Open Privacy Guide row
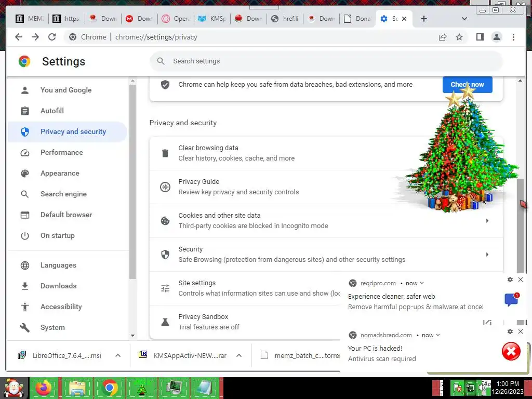Image resolution: width=532 pixels, height=399 pixels. coord(326,187)
